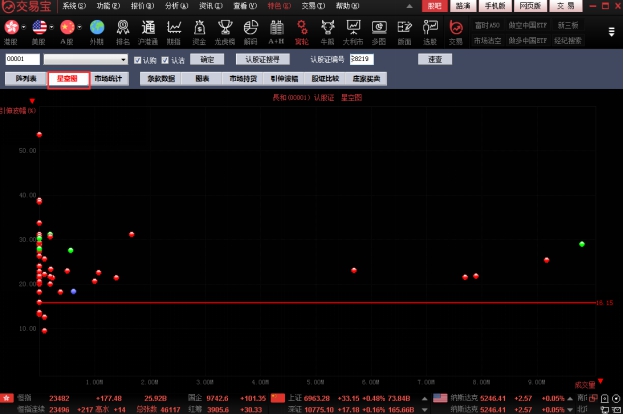Expand the dropdown next to the stock code field
This screenshot has height=415, width=624.
pyautogui.click(x=124, y=60)
